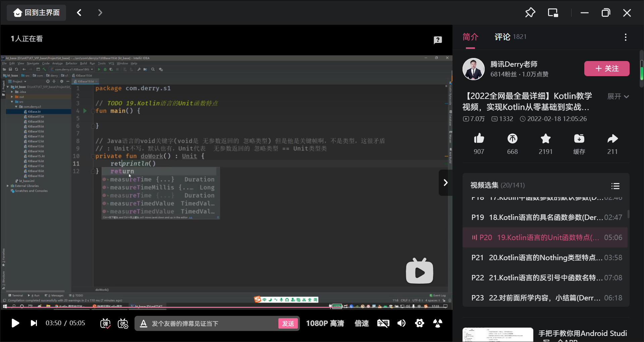Open the three-dot more options menu
Image resolution: width=644 pixels, height=342 pixels.
[626, 37]
